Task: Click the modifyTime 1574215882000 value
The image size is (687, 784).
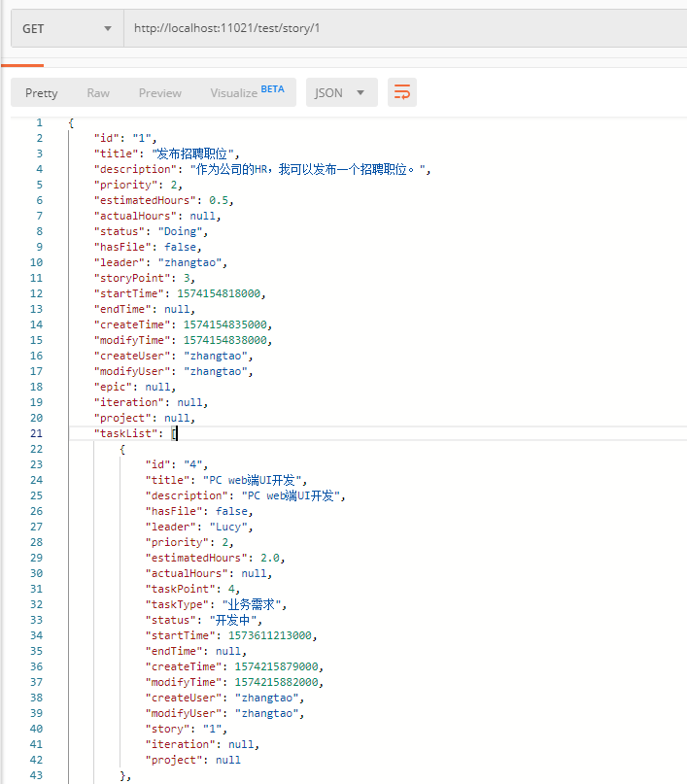Action: 277,682
